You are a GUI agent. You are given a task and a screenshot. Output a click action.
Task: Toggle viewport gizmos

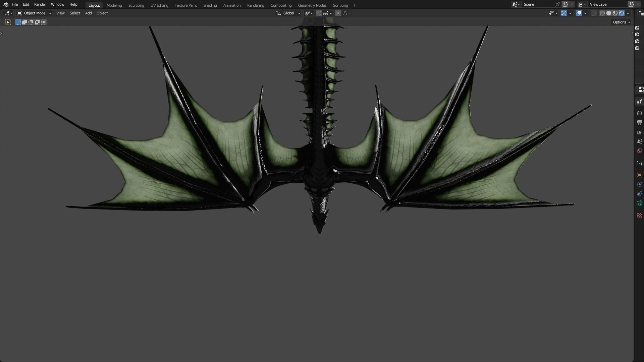click(x=564, y=13)
